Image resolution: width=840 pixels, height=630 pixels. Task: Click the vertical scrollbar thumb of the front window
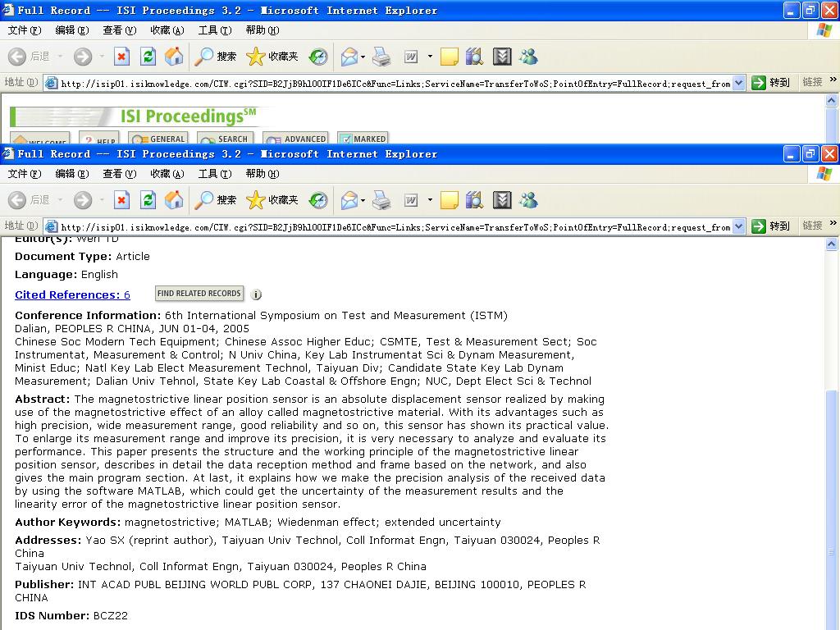[x=832, y=476]
